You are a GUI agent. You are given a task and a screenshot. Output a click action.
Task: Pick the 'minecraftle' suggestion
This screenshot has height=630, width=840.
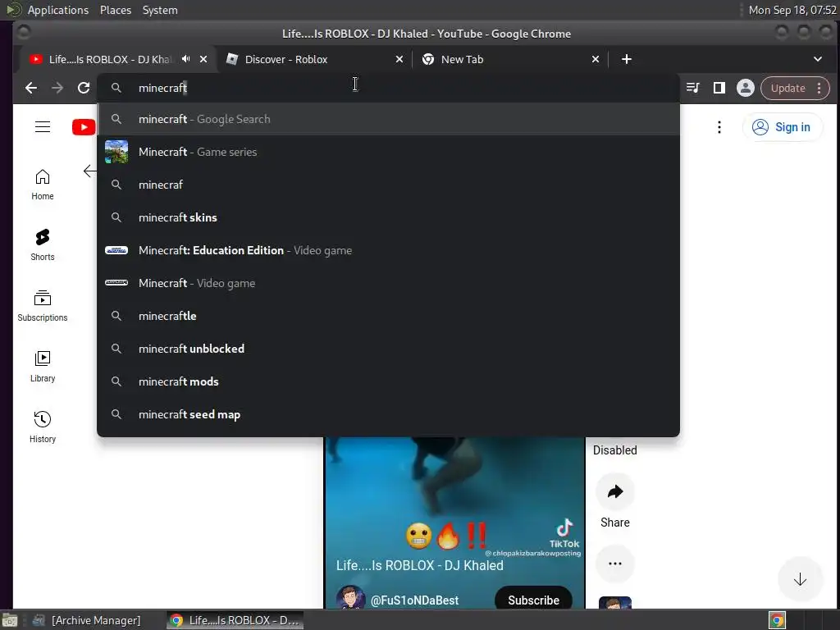388,316
